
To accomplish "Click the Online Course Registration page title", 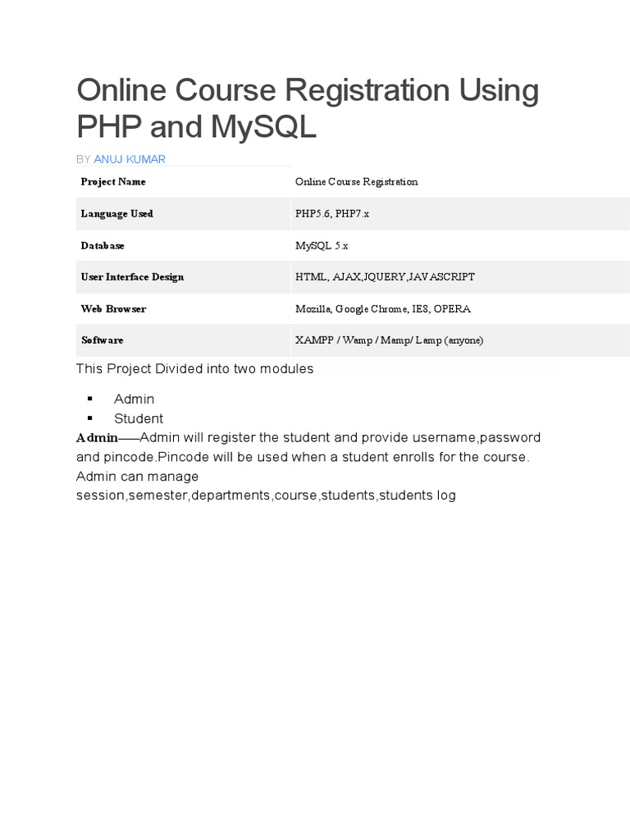I will [307, 108].
